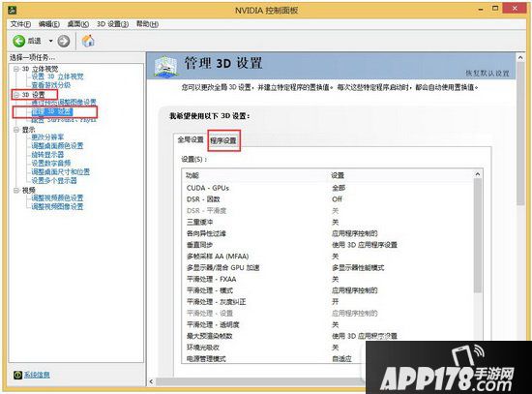The image size is (532, 394).
Task: Select 调整视频图像设置 in tree
Action: pyautogui.click(x=57, y=206)
